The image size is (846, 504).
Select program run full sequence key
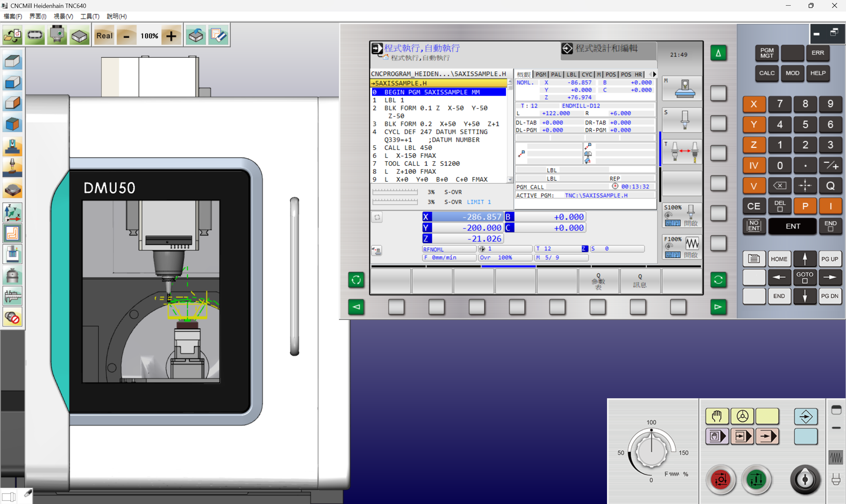(768, 436)
